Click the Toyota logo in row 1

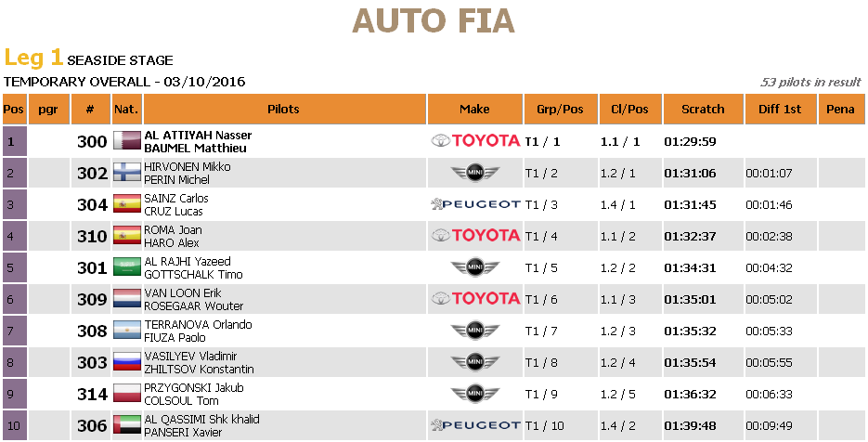(475, 141)
